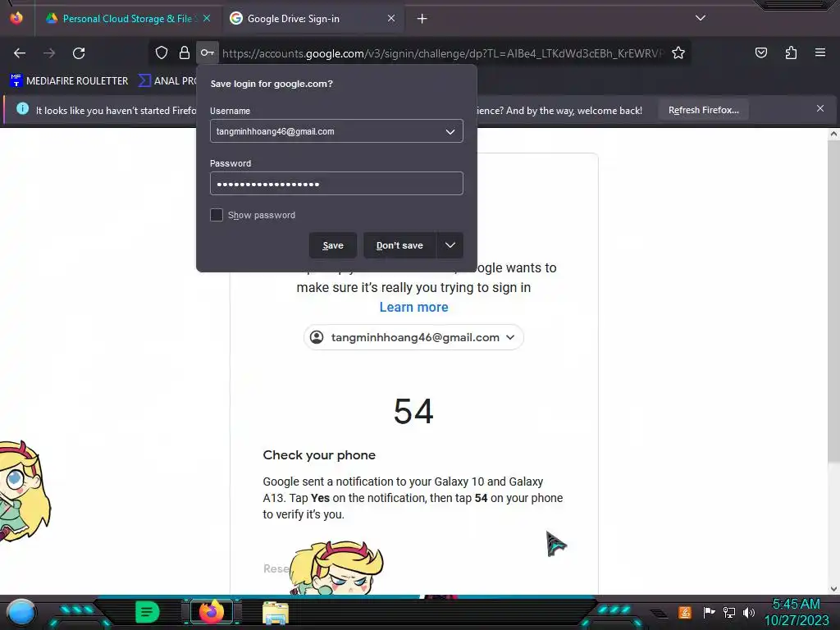Screen dimensions: 840x630
Task: Click the verification number 54
Action: pyautogui.click(x=413, y=412)
